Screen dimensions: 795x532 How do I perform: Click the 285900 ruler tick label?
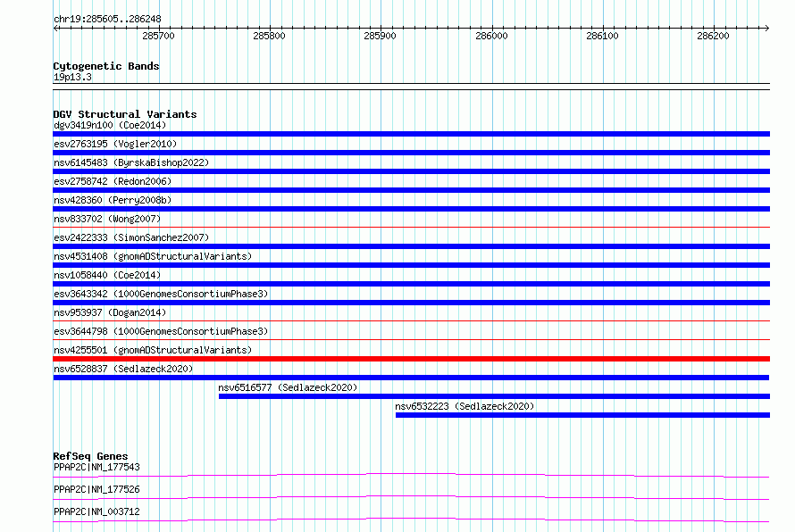[x=380, y=36]
